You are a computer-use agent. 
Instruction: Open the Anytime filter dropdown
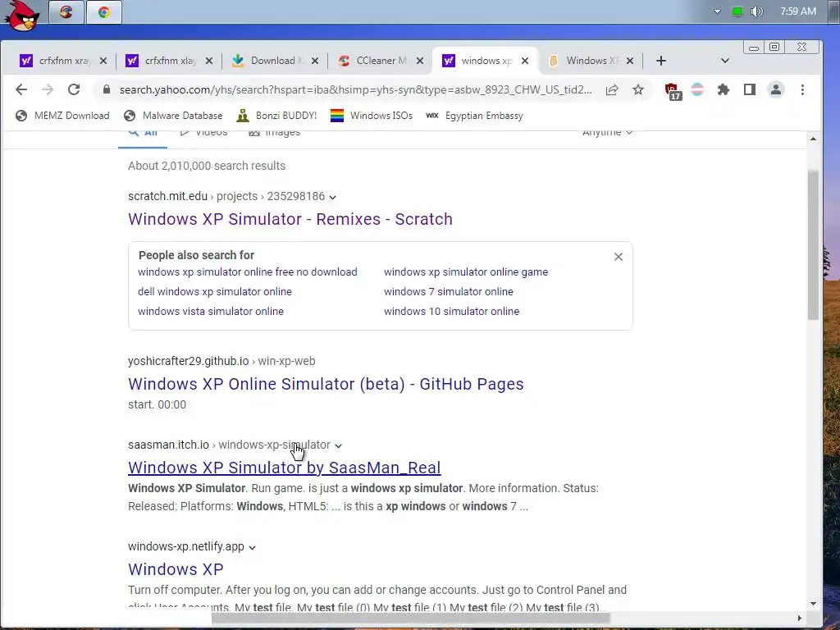[608, 134]
